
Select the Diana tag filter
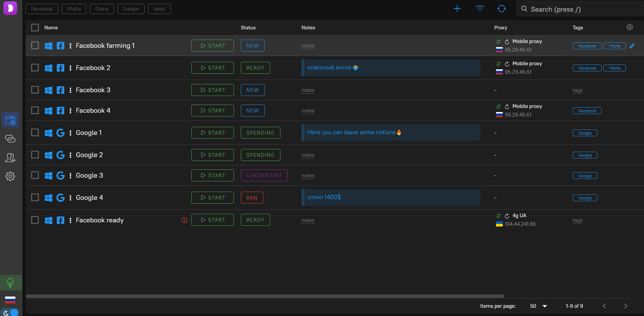[102, 9]
